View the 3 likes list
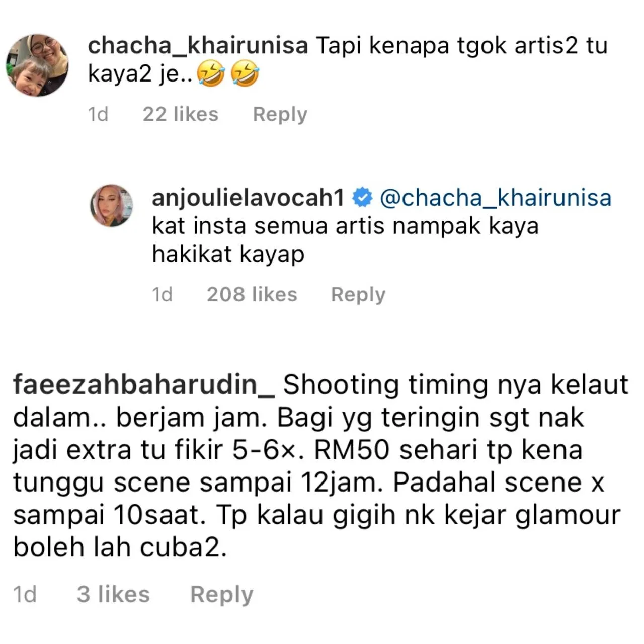Screen dimensions: 644x644 point(113,594)
